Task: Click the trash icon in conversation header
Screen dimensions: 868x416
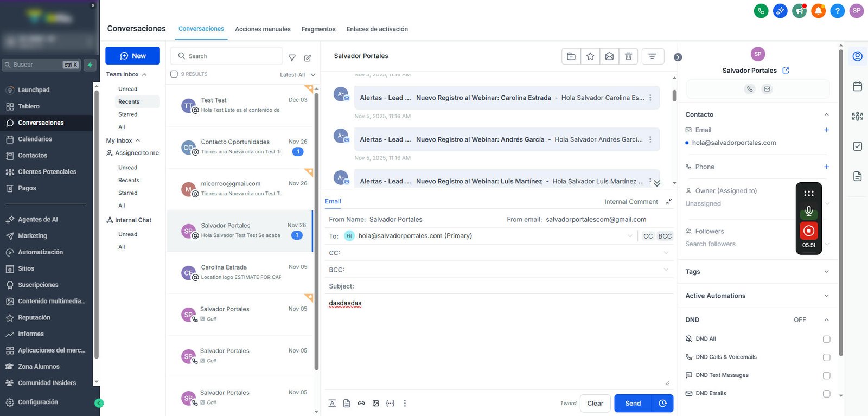Action: (x=628, y=56)
